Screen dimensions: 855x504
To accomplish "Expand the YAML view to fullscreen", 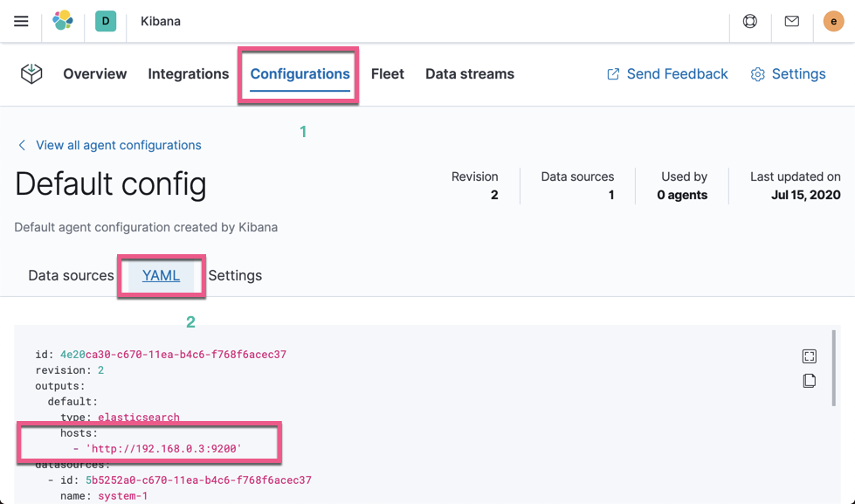I will pyautogui.click(x=809, y=356).
